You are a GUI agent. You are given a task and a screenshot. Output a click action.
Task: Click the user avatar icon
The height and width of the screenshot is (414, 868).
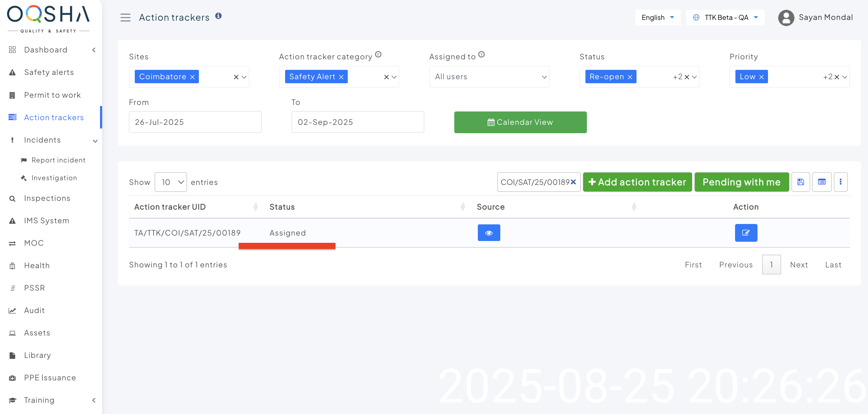point(786,18)
